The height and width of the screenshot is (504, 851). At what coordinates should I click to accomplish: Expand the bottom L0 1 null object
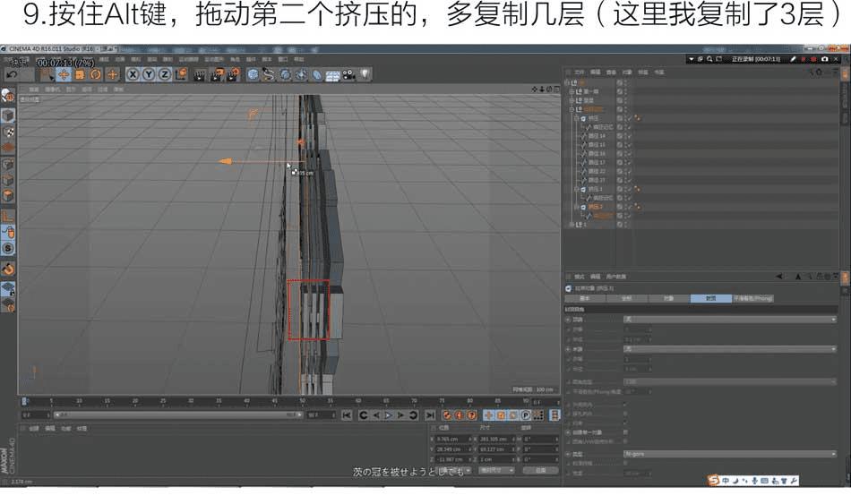[571, 225]
